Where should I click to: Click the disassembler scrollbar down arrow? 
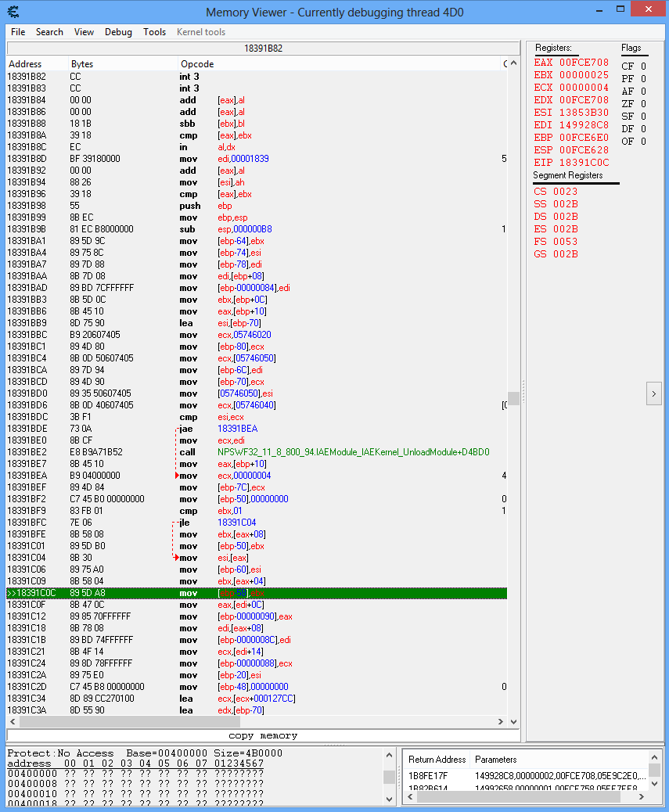click(513, 721)
